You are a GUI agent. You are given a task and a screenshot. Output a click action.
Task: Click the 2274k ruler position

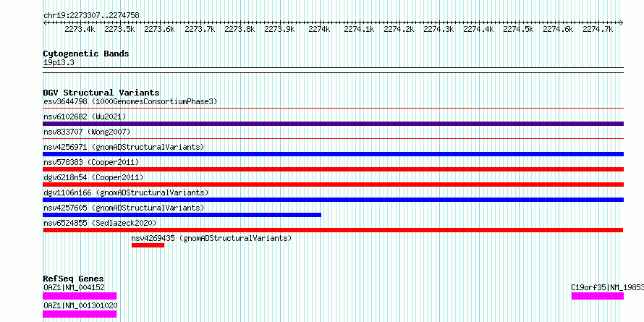(319, 30)
